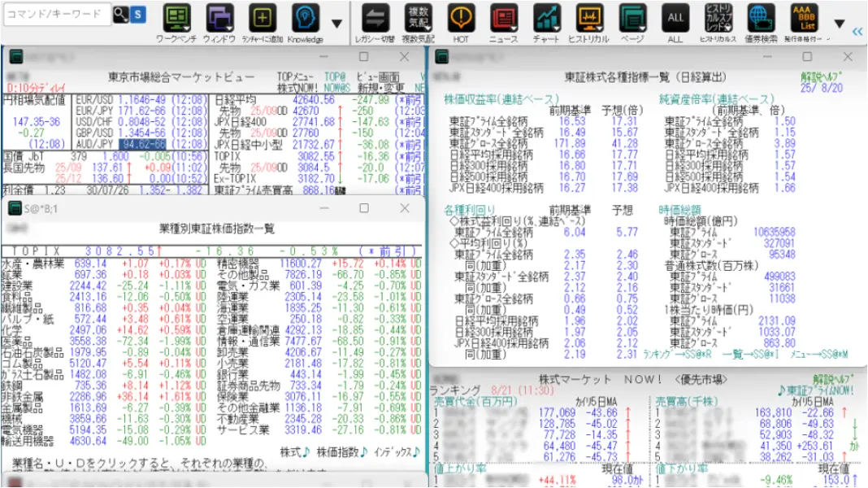The height and width of the screenshot is (488, 868).
Task: Click 非鉄金属 sector row name
Action: pos(22,397)
